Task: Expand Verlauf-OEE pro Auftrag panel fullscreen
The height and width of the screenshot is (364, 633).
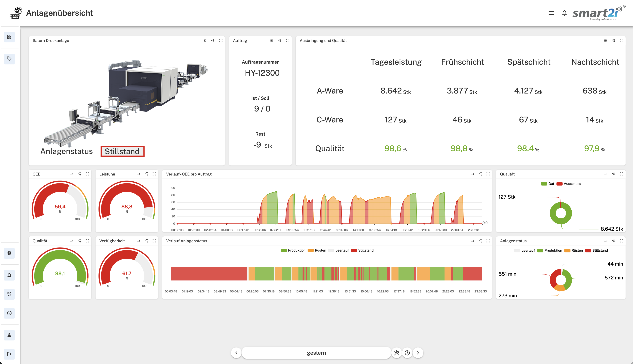Action: (x=488, y=174)
